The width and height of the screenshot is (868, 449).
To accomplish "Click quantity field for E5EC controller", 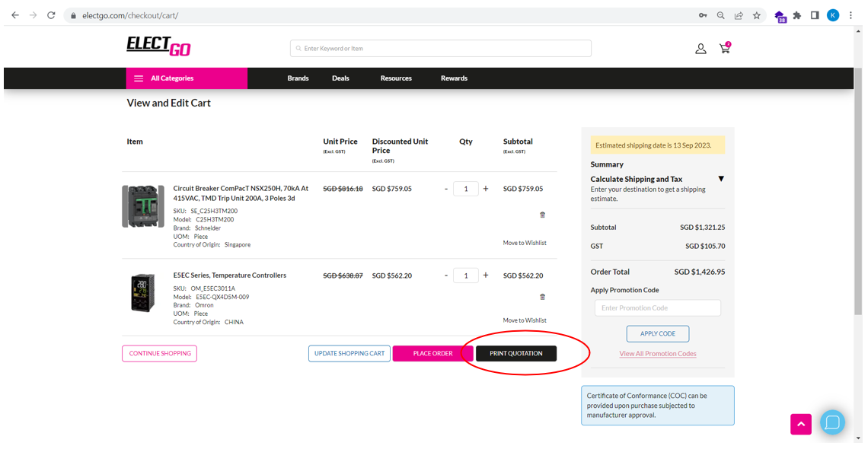I will [465, 275].
